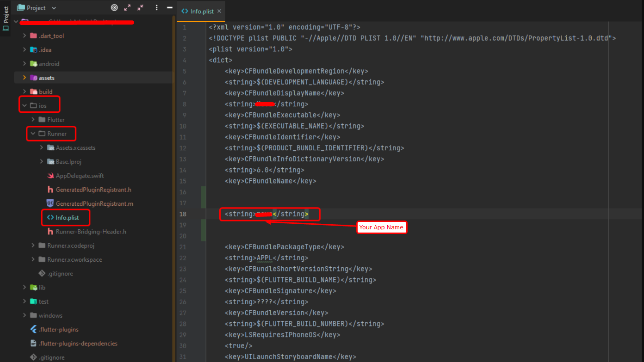
Task: Select Info.plist in the project tree
Action: [x=67, y=218]
